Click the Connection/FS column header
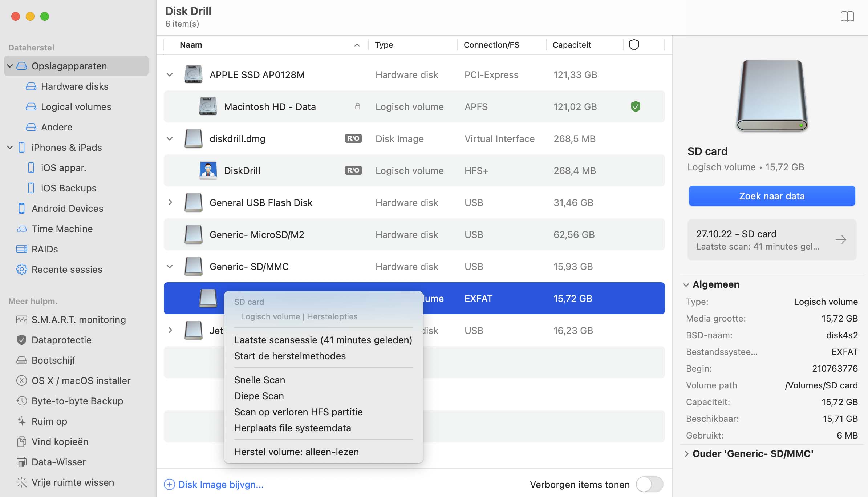This screenshot has width=868, height=497. (491, 45)
